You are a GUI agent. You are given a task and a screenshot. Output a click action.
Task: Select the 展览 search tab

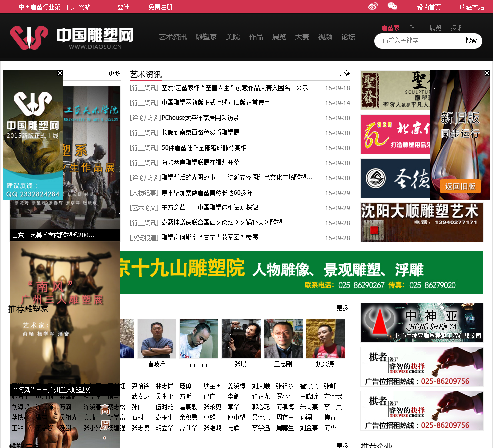point(435,28)
